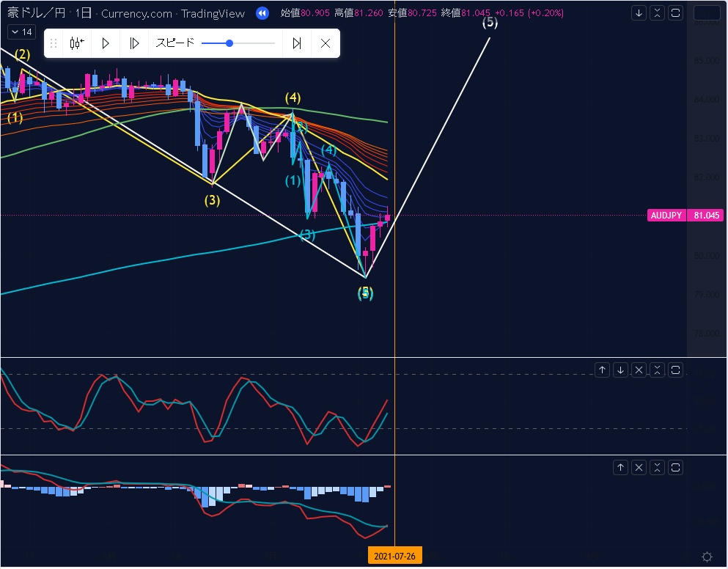Close the bar replay toolbar
Image resolution: width=728 pixels, height=569 pixels.
[326, 43]
